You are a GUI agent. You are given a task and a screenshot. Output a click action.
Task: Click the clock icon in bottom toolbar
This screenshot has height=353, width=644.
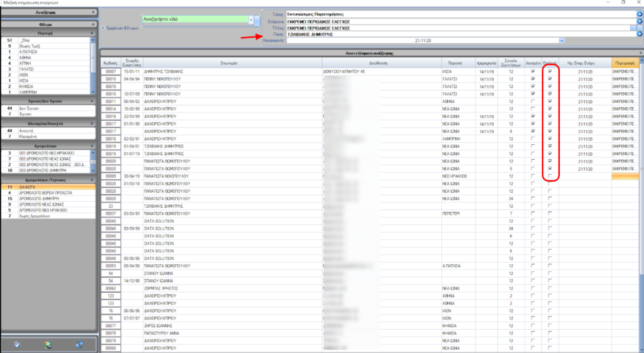point(17,344)
